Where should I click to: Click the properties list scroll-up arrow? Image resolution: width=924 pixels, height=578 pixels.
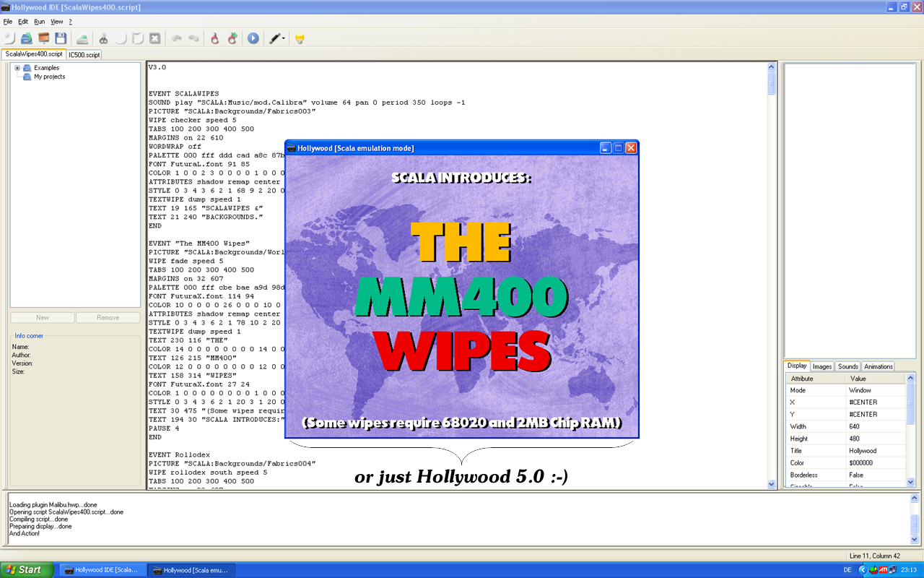coord(910,379)
